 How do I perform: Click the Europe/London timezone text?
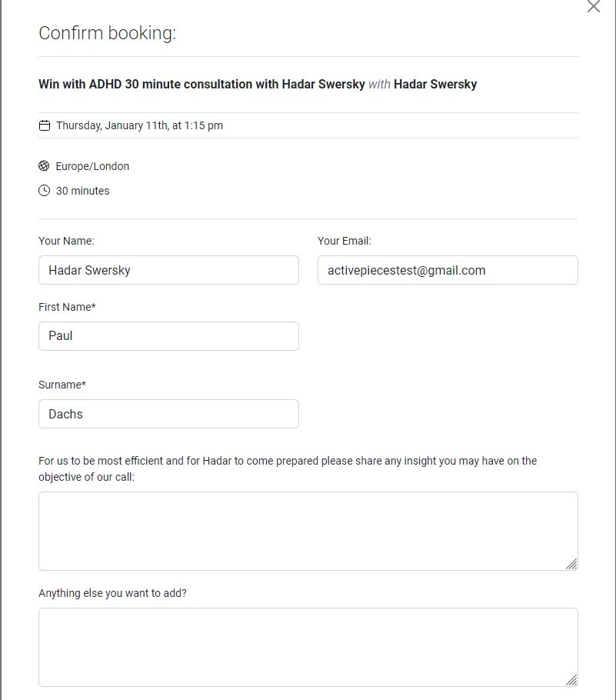pyautogui.click(x=92, y=166)
